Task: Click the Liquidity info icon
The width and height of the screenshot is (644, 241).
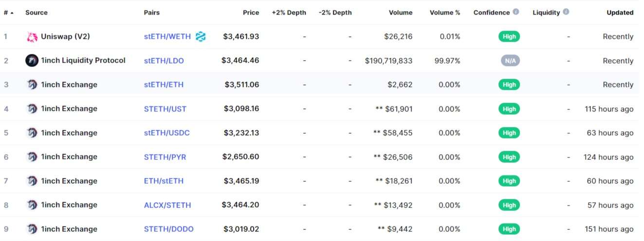Action: [566, 12]
